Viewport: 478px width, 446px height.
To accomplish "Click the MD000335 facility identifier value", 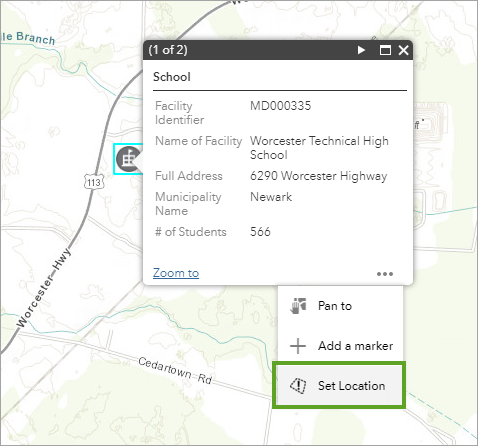I will pyautogui.click(x=281, y=106).
